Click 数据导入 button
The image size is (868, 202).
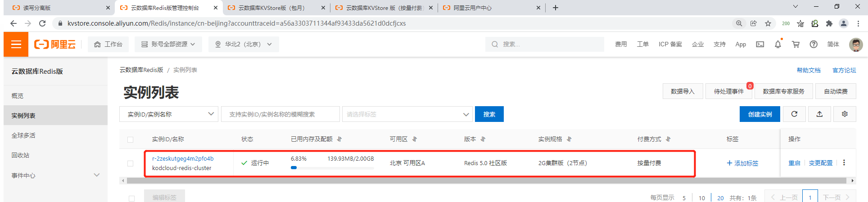click(x=683, y=91)
